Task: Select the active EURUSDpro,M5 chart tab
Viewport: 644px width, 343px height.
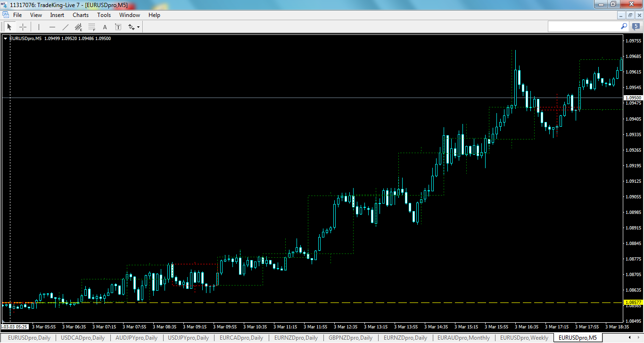Action: (x=578, y=338)
